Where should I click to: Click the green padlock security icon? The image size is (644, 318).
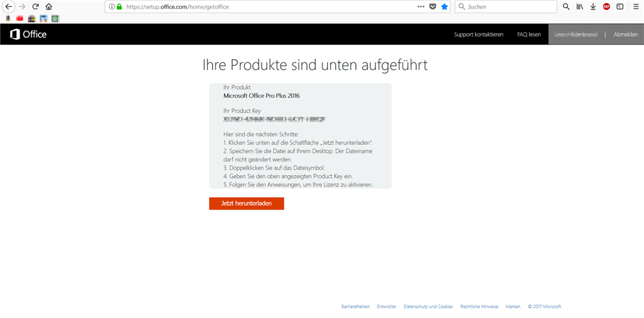click(x=119, y=6)
